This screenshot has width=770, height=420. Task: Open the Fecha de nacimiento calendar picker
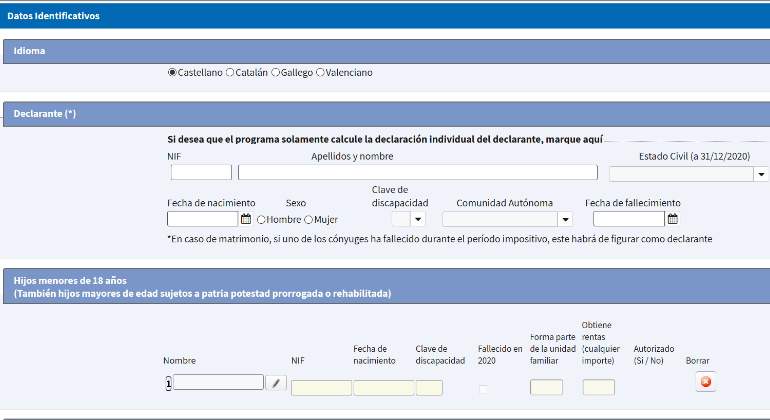click(246, 219)
